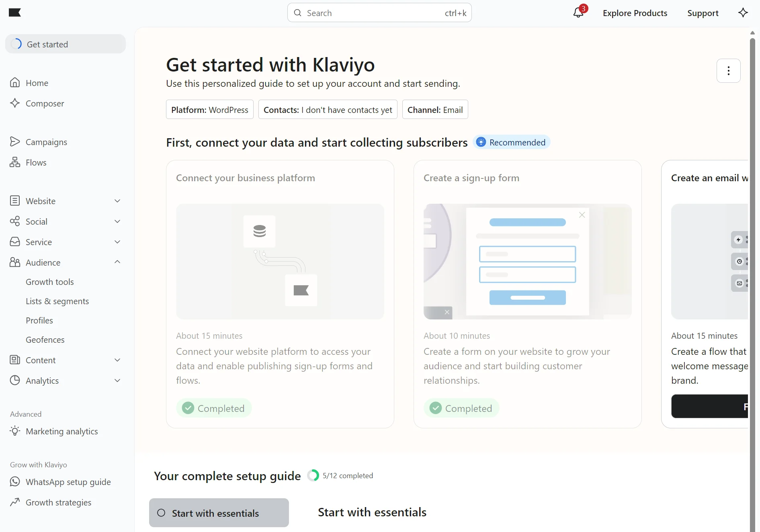This screenshot has width=760, height=532.
Task: Click the Klaviyo flag logo
Action: point(15,12)
